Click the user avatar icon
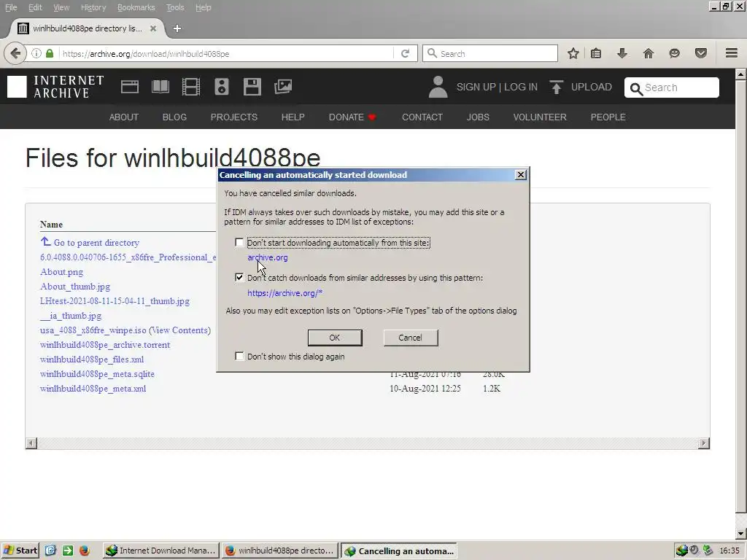The height and width of the screenshot is (560, 747). pos(438,87)
